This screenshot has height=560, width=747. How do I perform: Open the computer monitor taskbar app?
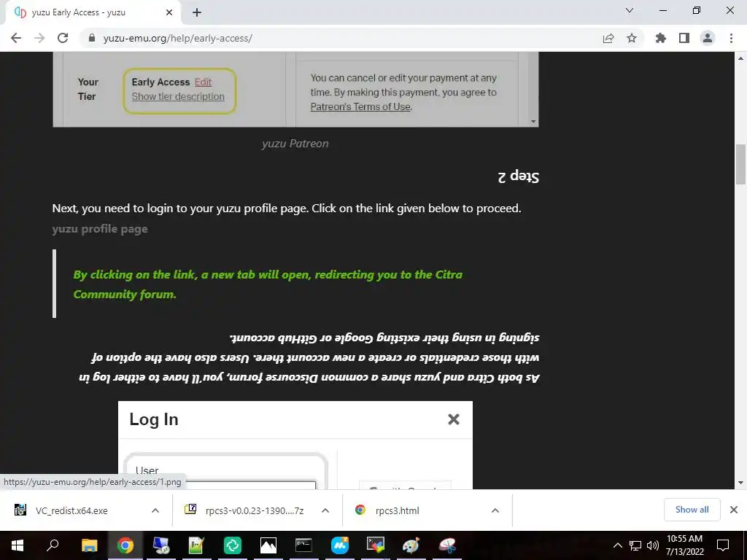(160, 545)
